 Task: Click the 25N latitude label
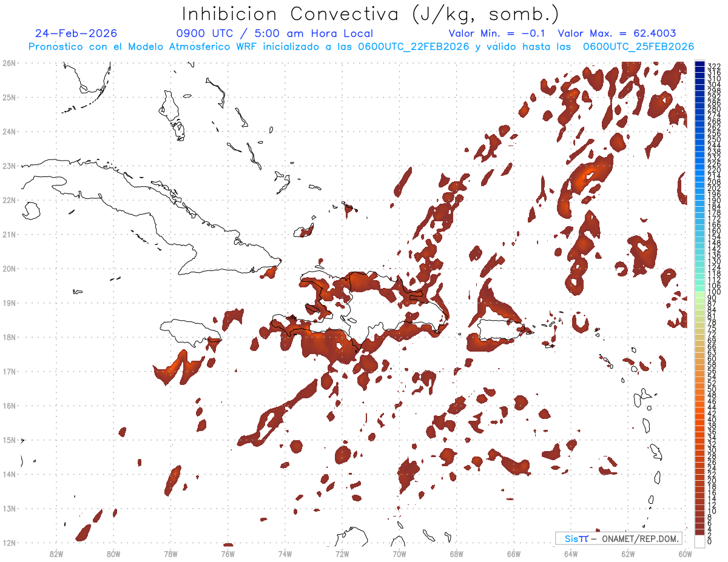coord(9,97)
